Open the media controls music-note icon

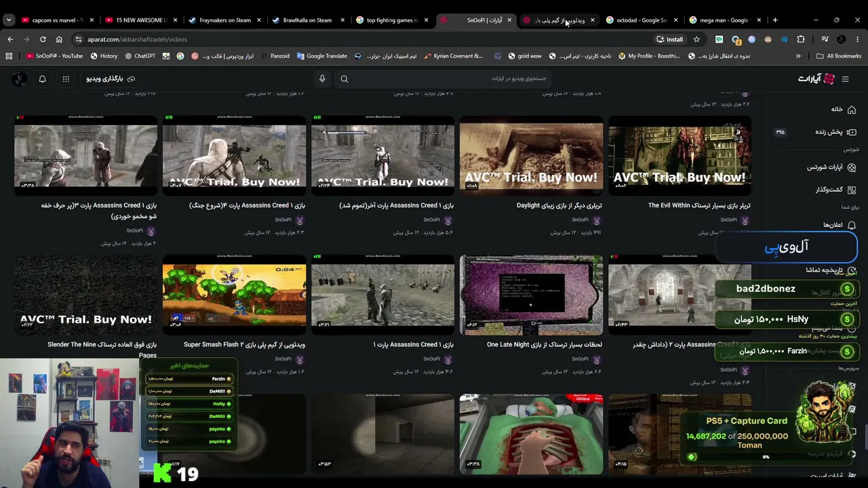[x=825, y=39]
